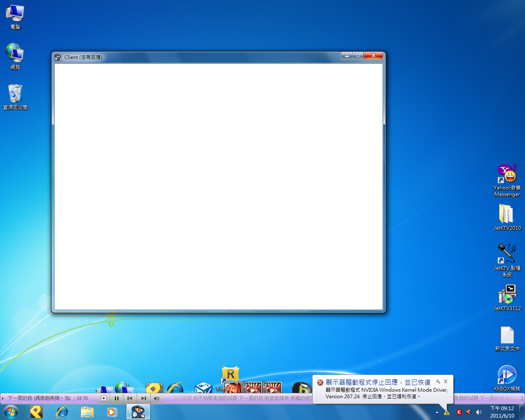Click the 04:56 playback time

(82, 398)
